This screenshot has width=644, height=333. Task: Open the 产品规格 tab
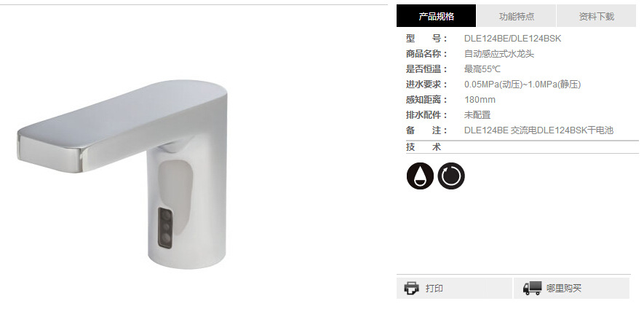pyautogui.click(x=436, y=16)
